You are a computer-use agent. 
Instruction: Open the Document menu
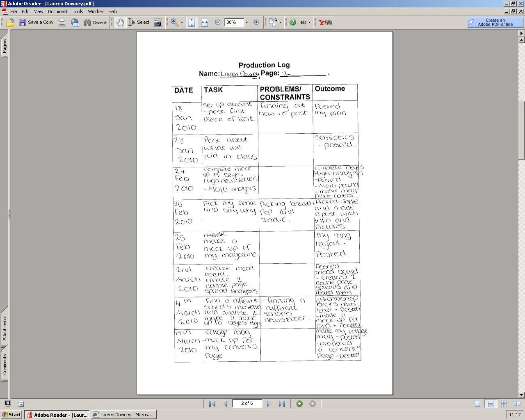coord(57,11)
